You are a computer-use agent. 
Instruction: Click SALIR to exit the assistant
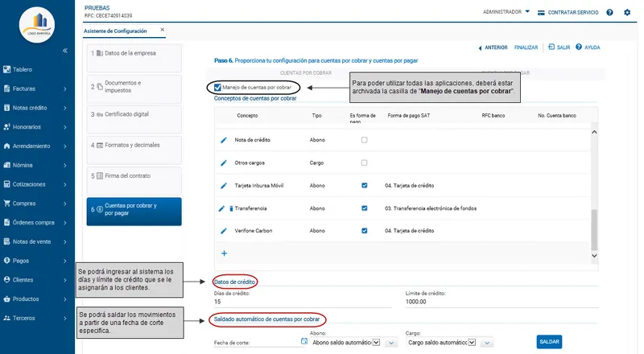click(x=559, y=47)
